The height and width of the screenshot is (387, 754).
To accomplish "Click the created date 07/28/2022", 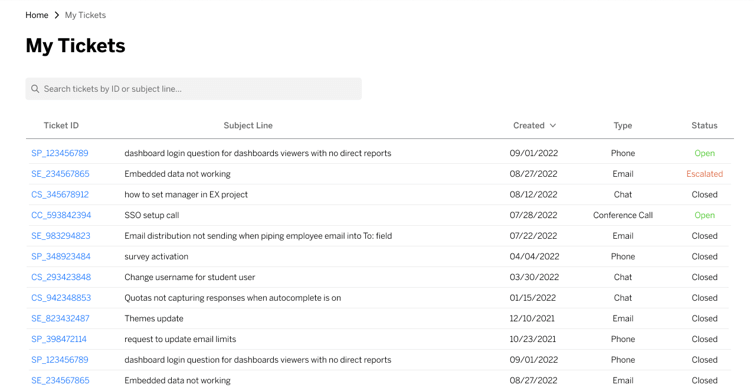I will 533,215.
